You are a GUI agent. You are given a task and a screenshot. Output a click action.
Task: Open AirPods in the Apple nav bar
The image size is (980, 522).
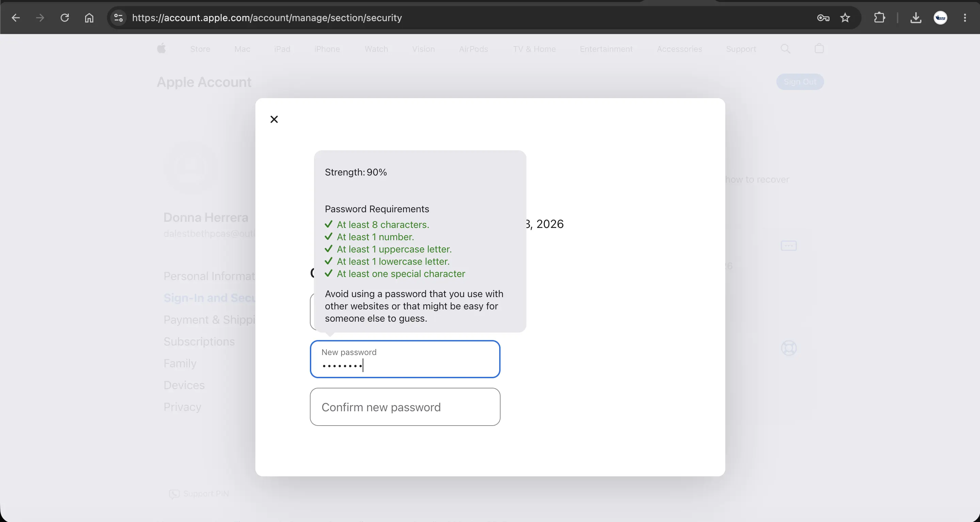click(473, 49)
